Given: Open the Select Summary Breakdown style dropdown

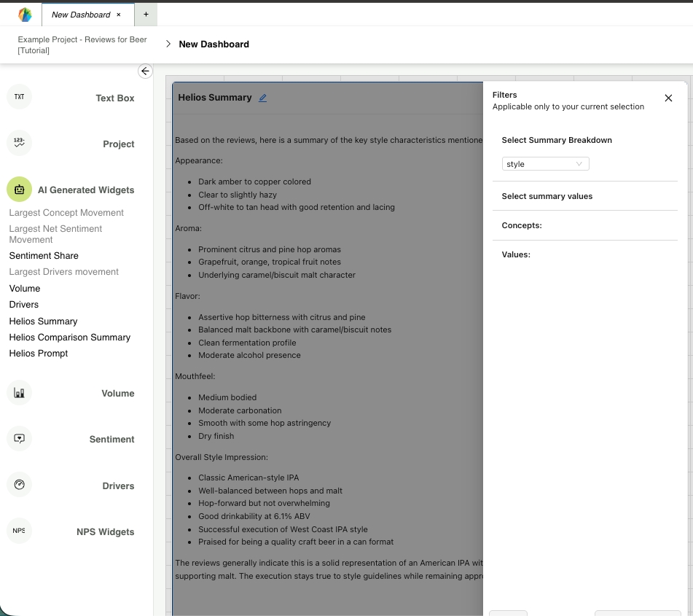Looking at the screenshot, I should point(545,164).
